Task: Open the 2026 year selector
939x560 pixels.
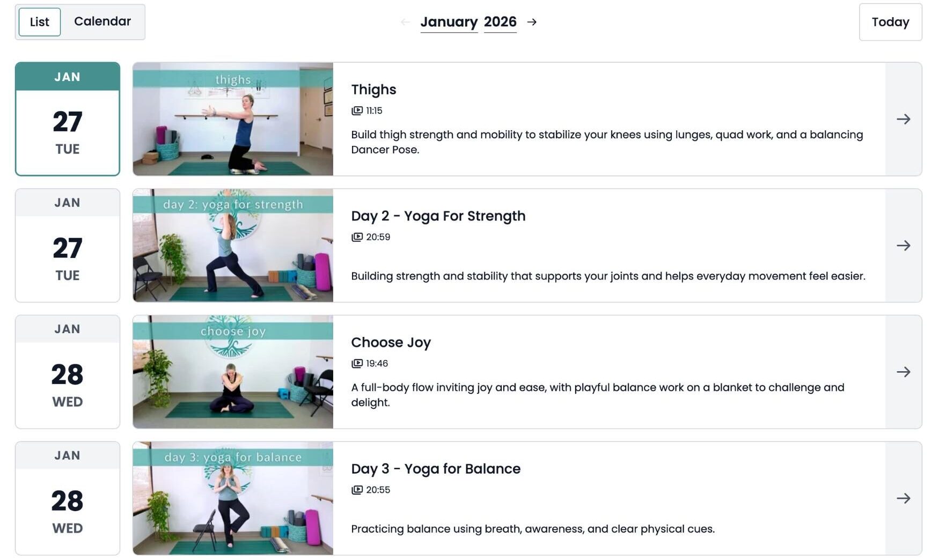Action: tap(500, 22)
